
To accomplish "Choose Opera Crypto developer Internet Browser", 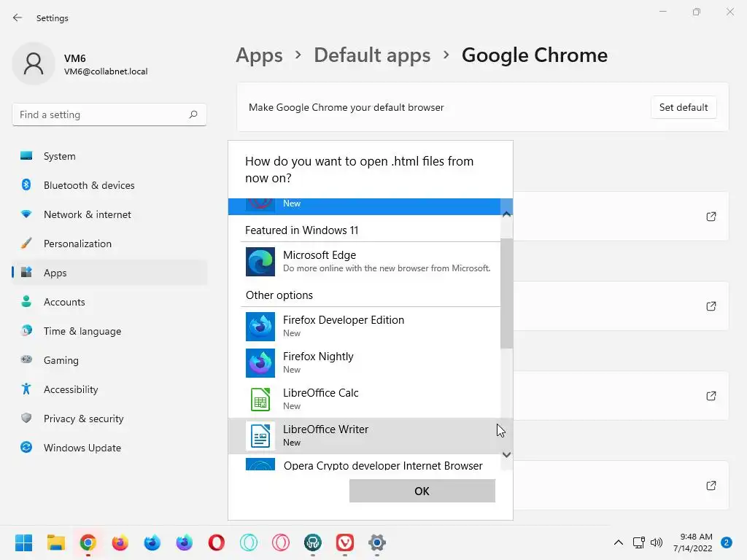I will (365, 463).
